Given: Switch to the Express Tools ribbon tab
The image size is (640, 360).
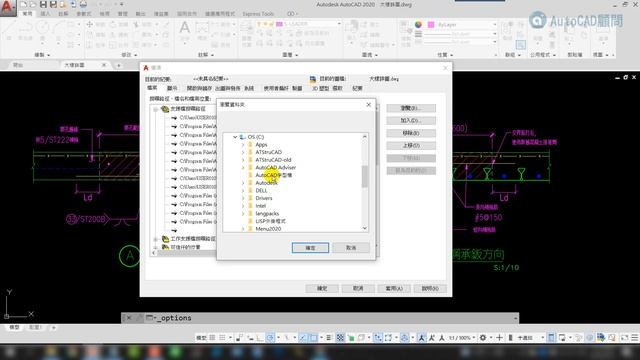Looking at the screenshot, I should pyautogui.click(x=258, y=14).
